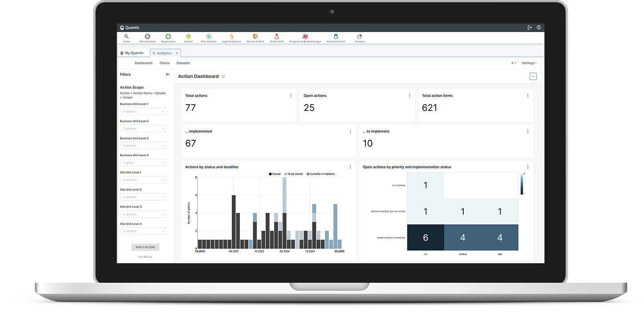The height and width of the screenshot is (315, 644).
Task: Switch to the My Quentic tab
Action: pos(132,53)
